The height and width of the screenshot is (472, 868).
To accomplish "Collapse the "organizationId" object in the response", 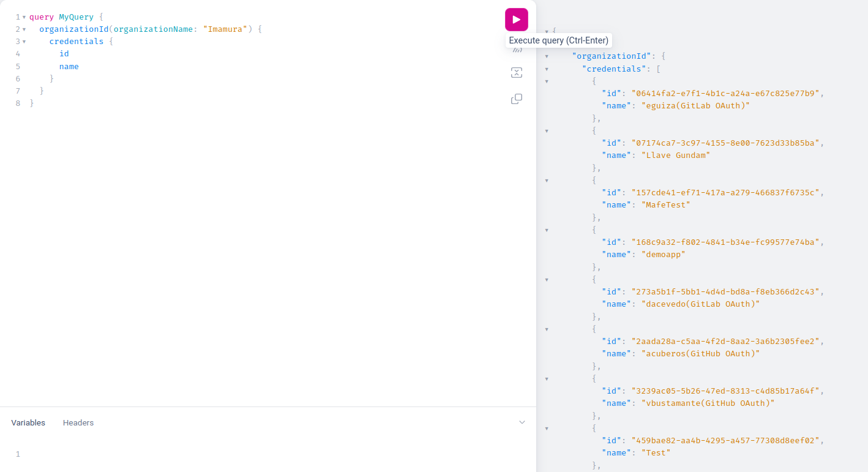I will point(547,56).
